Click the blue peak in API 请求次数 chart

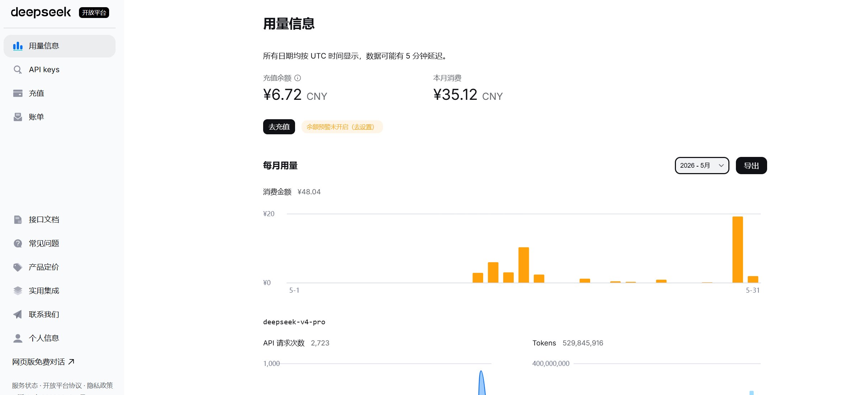click(x=481, y=383)
